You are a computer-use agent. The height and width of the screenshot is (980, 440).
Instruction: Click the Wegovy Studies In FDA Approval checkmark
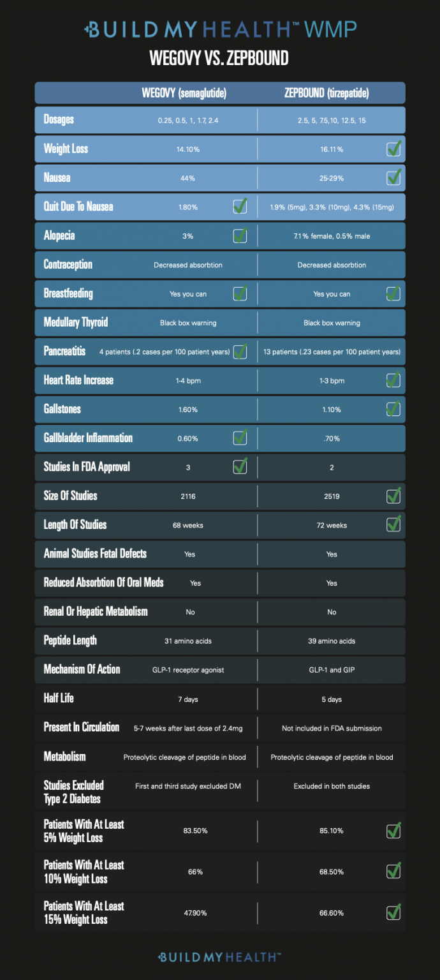tap(240, 466)
